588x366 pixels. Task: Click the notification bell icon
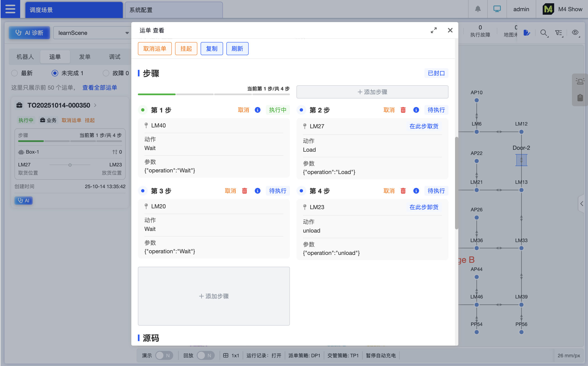click(x=478, y=9)
